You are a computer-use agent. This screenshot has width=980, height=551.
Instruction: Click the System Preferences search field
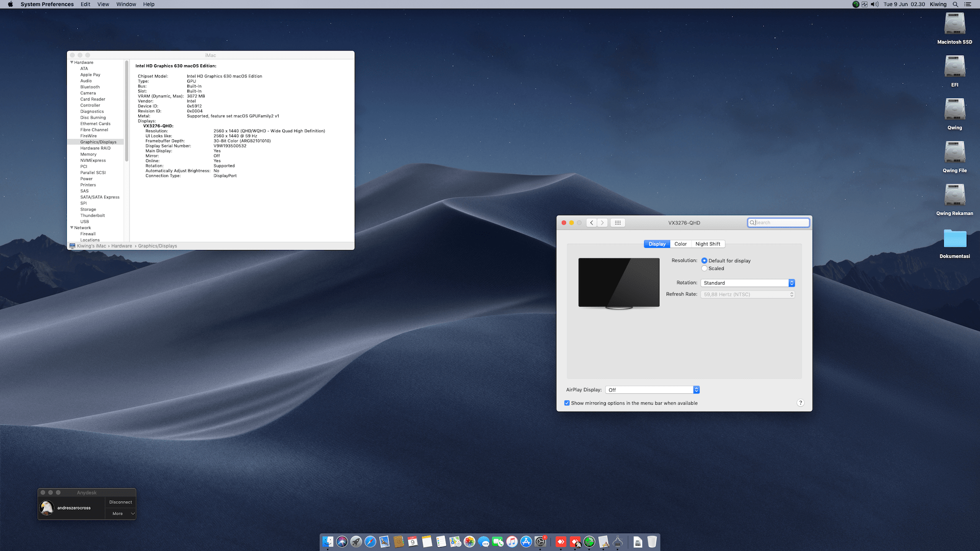click(x=778, y=222)
